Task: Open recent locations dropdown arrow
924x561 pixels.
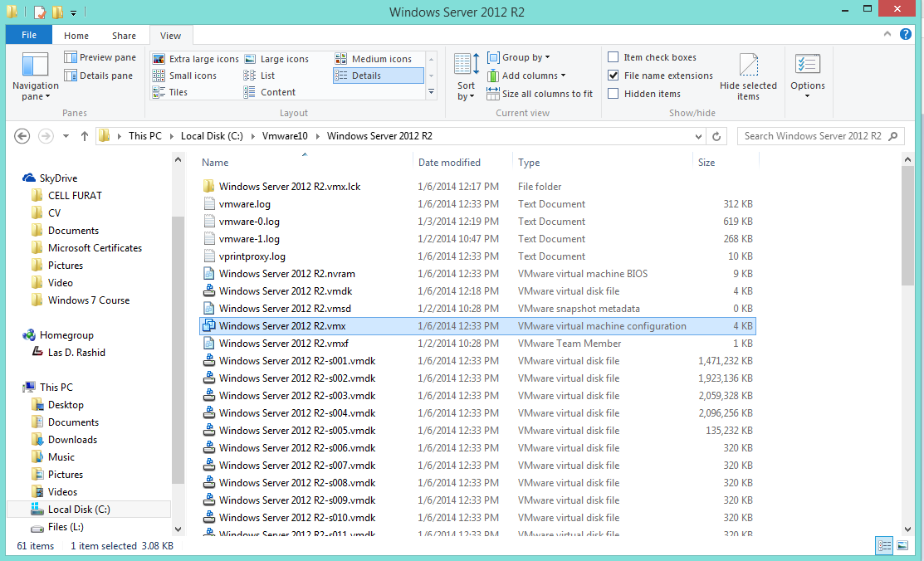Action: [66, 136]
